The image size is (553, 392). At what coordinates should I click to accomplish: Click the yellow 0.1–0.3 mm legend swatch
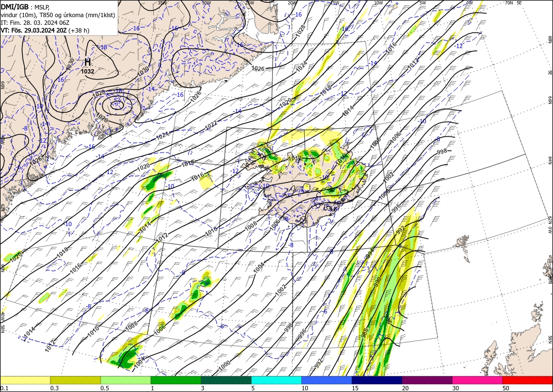tap(25, 380)
